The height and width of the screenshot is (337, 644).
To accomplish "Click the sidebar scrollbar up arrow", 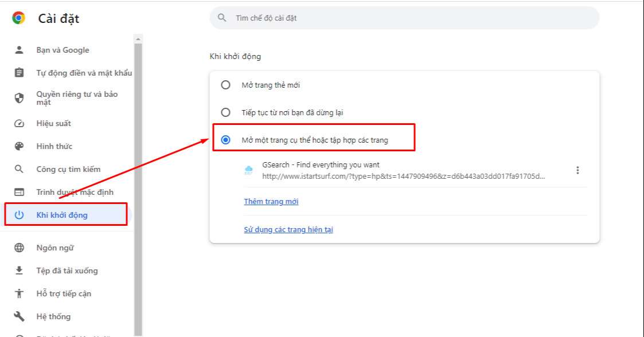I will tap(138, 39).
